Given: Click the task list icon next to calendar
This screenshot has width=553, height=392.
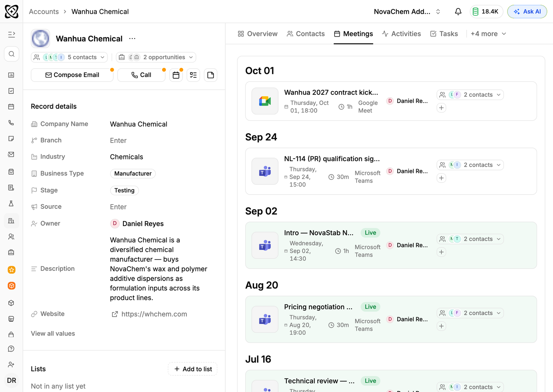Looking at the screenshot, I should [x=193, y=75].
